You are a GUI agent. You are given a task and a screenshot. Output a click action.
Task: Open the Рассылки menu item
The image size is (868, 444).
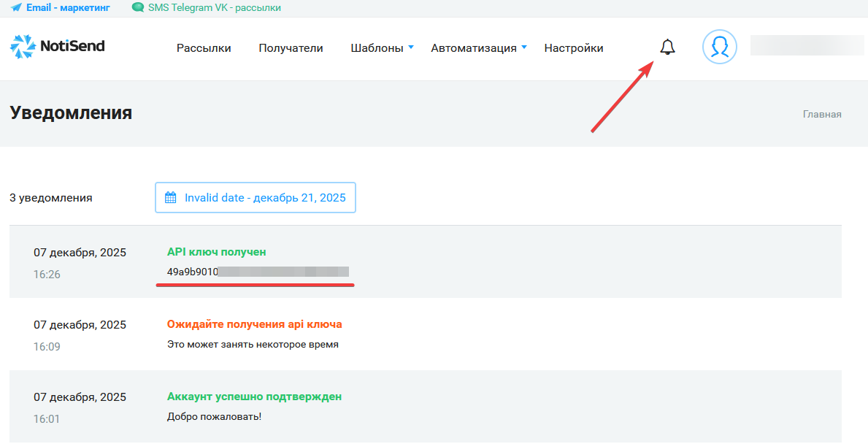point(204,48)
